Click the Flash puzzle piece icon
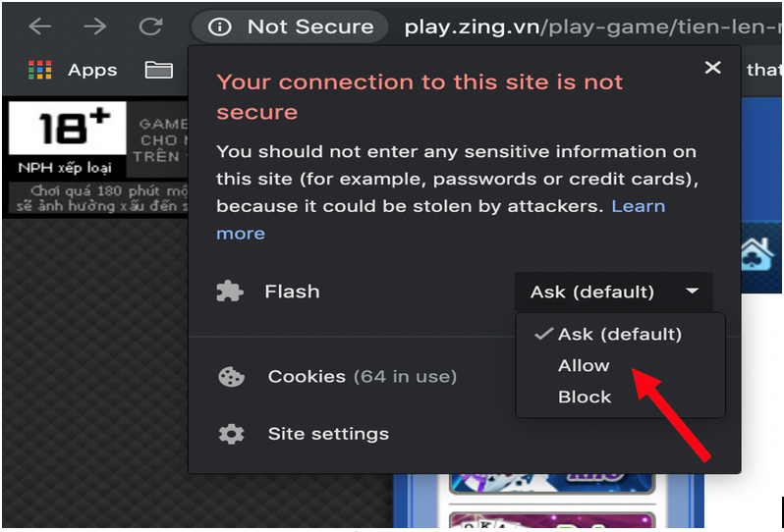Screen dimensions: 784x532 (230, 292)
